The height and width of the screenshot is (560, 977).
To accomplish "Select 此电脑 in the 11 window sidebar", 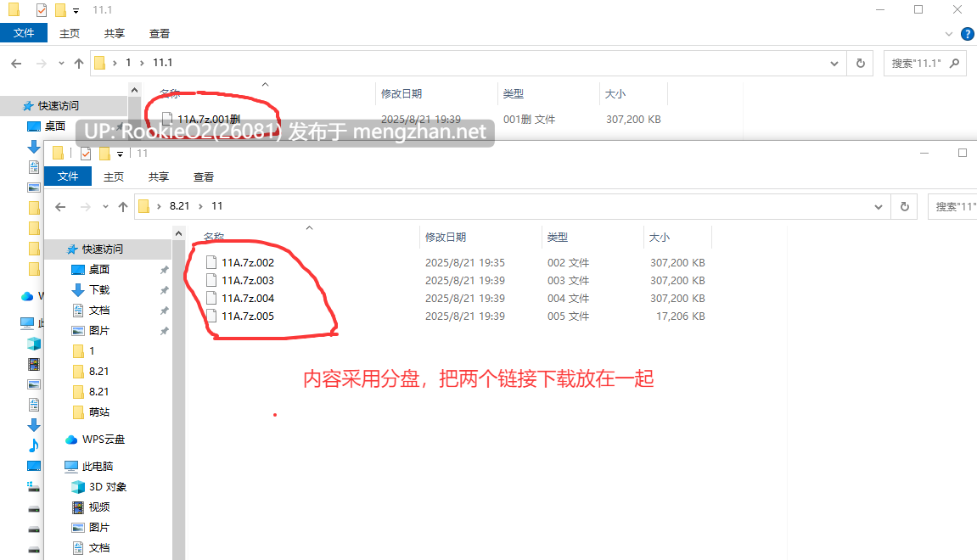I will [x=98, y=467].
